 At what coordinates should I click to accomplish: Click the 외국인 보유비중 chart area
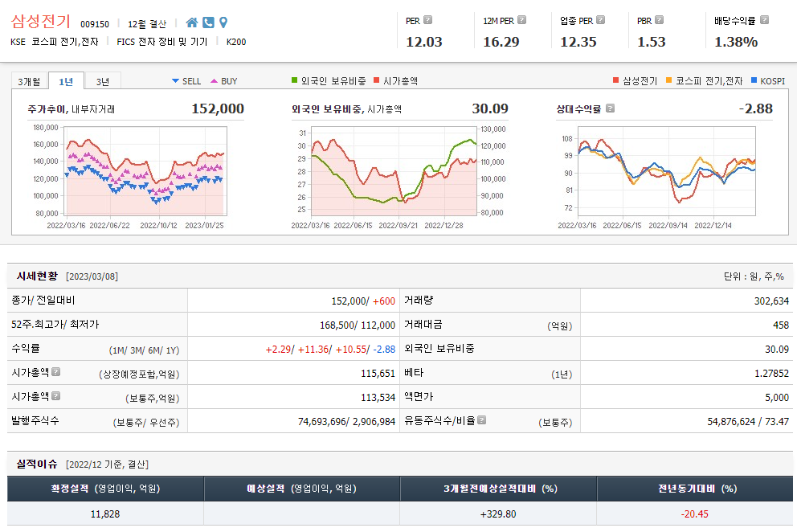pyautogui.click(x=394, y=171)
